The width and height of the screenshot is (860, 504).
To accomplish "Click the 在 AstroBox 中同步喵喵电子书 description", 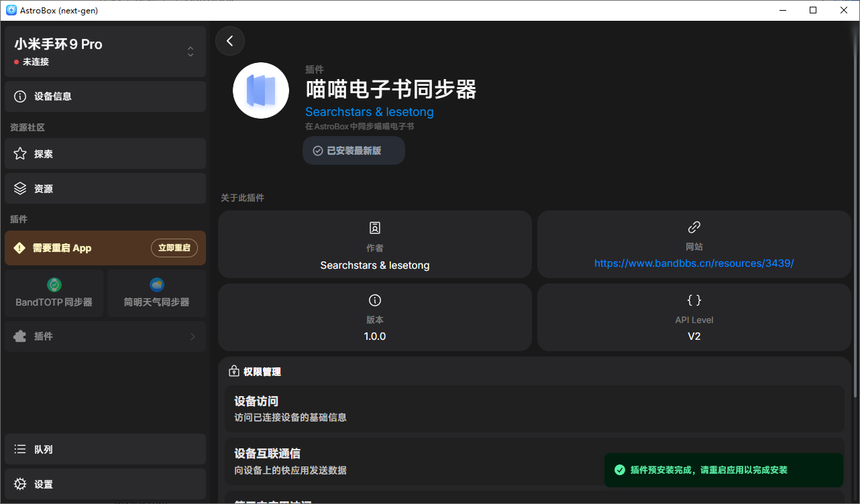I will tap(360, 126).
